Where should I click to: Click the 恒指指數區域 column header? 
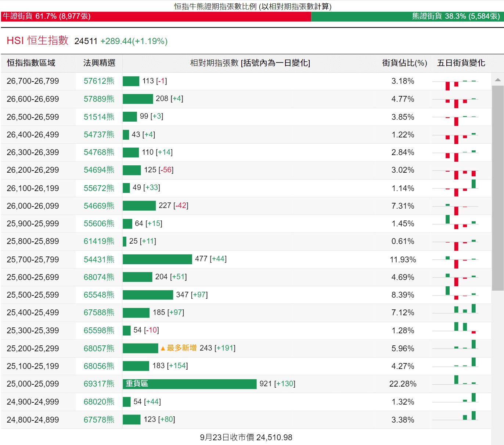tap(31, 63)
